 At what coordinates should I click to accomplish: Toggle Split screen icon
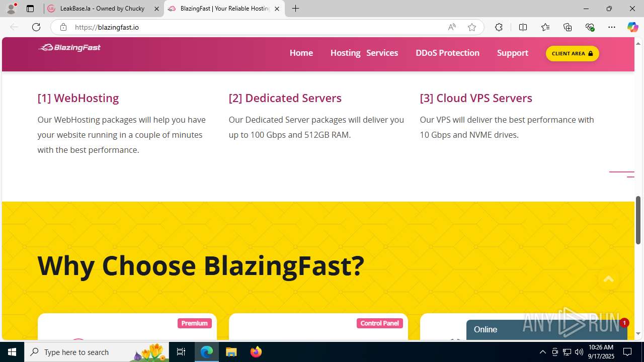[x=523, y=27]
